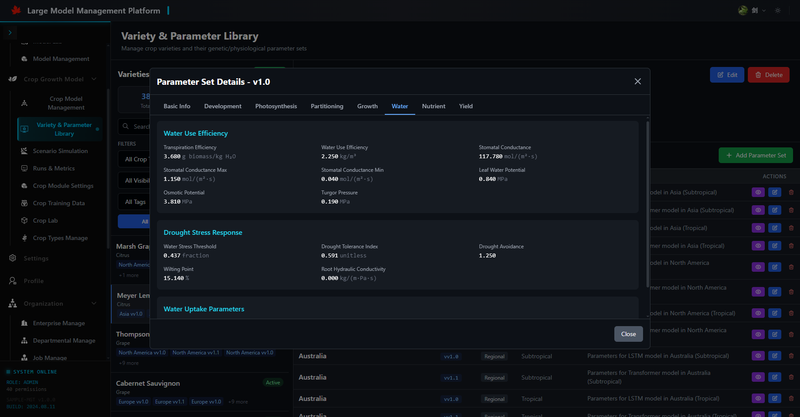Click the red Delete button
Viewport: 800px width, 417px height.
pos(768,75)
